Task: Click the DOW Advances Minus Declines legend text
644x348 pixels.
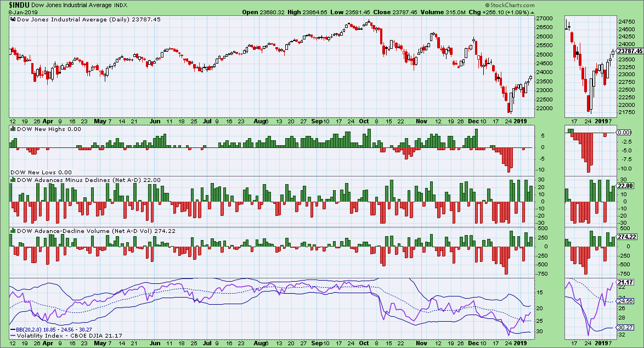Action: click(x=89, y=180)
